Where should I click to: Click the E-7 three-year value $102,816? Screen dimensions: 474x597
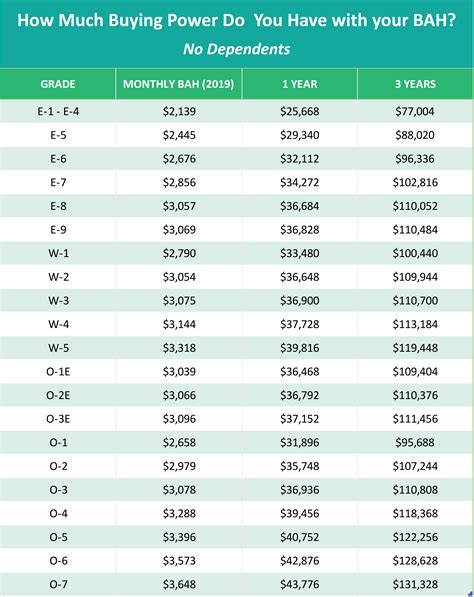point(415,182)
